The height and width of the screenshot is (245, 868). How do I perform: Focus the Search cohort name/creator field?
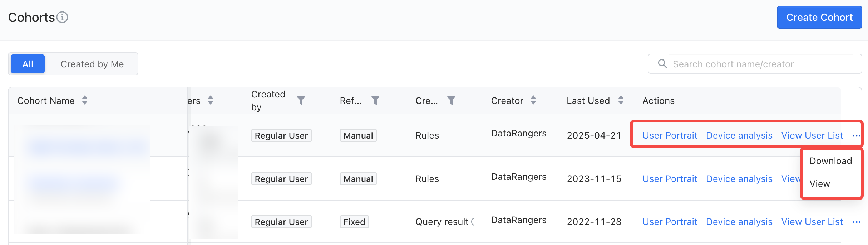755,64
